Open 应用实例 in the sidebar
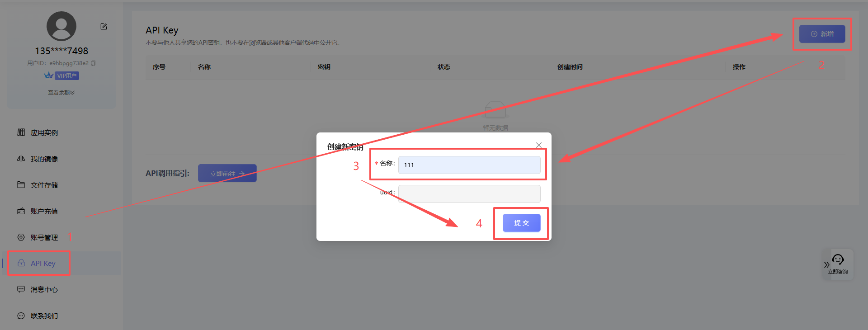The image size is (868, 330). tap(44, 132)
